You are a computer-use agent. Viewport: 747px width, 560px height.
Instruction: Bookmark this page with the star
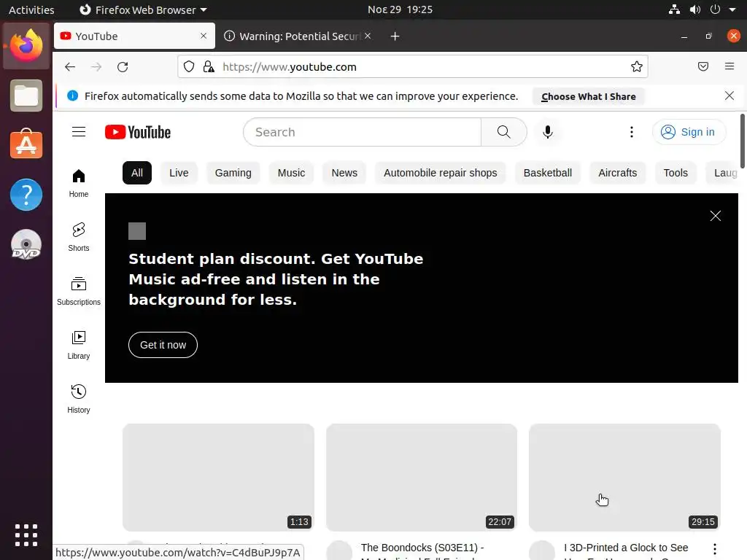pyautogui.click(x=636, y=66)
